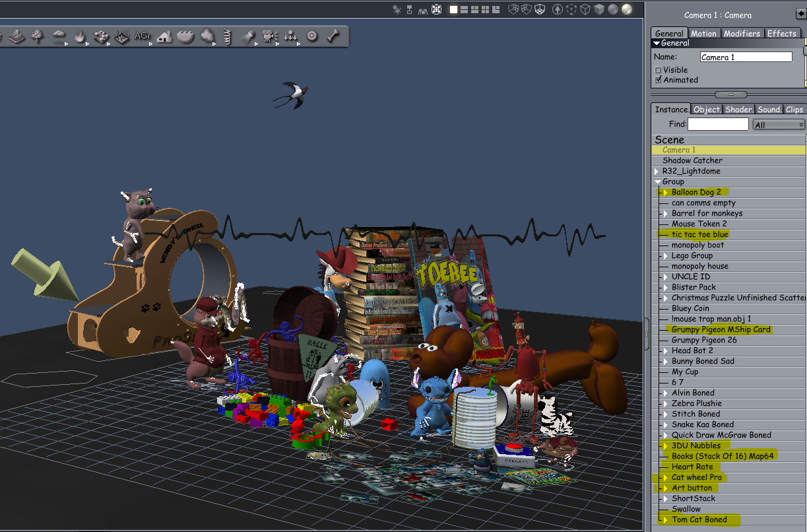Click the AGr toolbar icon
807x532 pixels.
tap(143, 36)
